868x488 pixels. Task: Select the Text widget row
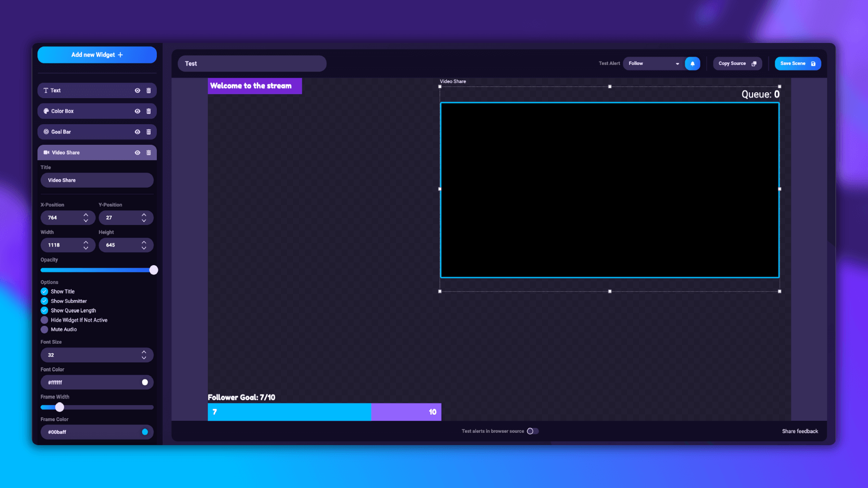tap(97, 91)
